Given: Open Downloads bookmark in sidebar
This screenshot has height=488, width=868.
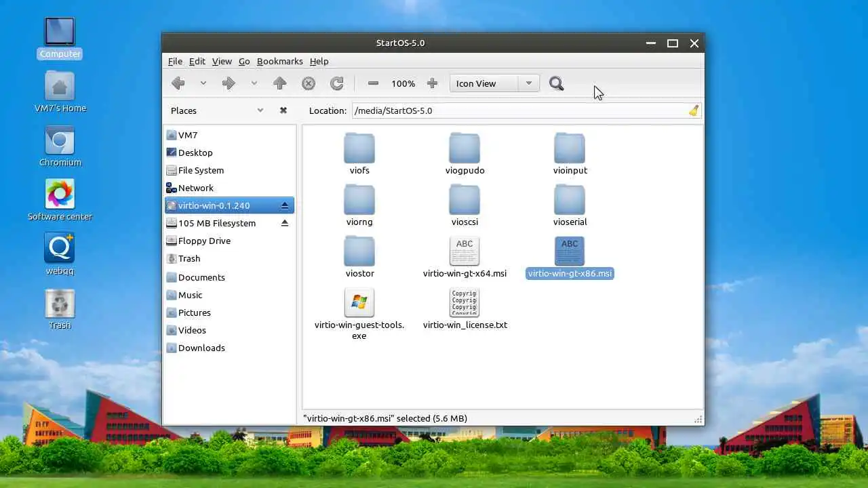Looking at the screenshot, I should (229, 348).
